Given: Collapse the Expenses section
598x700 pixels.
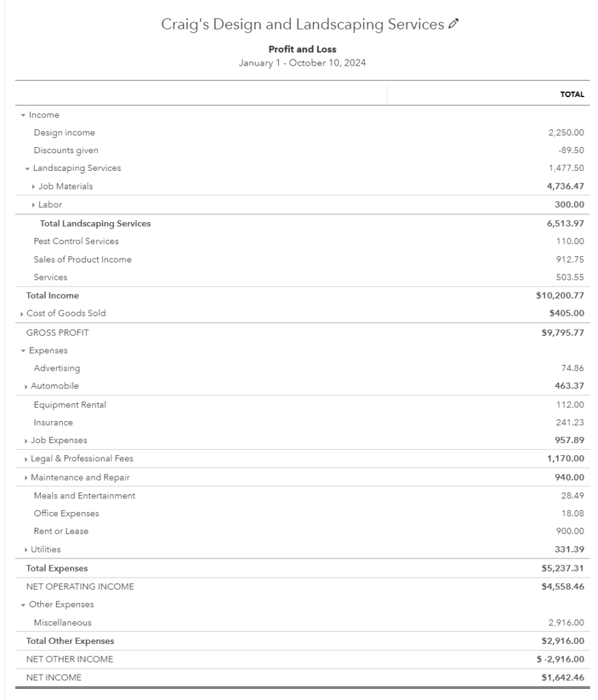Looking at the screenshot, I should coord(23,351).
